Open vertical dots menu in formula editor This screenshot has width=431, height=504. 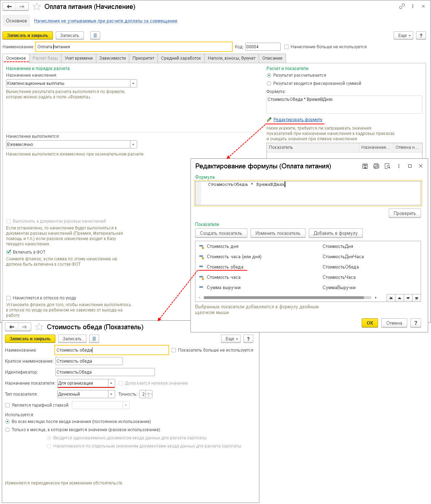pyautogui.click(x=399, y=166)
